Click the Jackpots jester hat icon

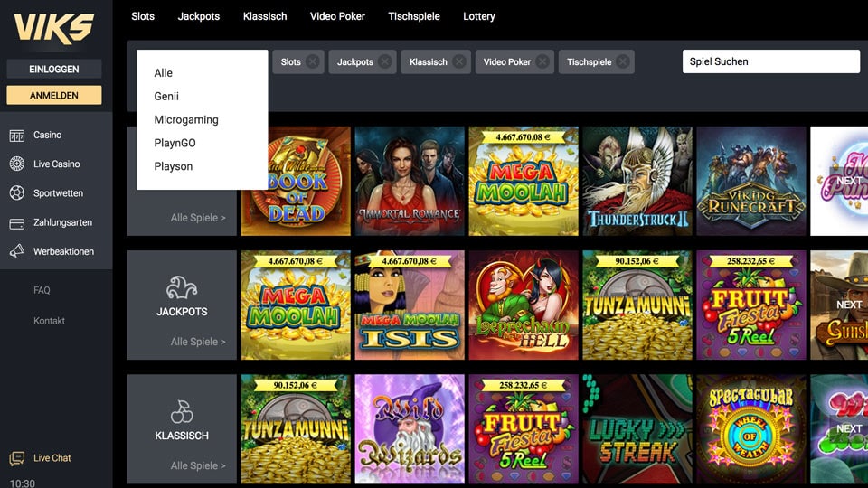click(x=182, y=287)
